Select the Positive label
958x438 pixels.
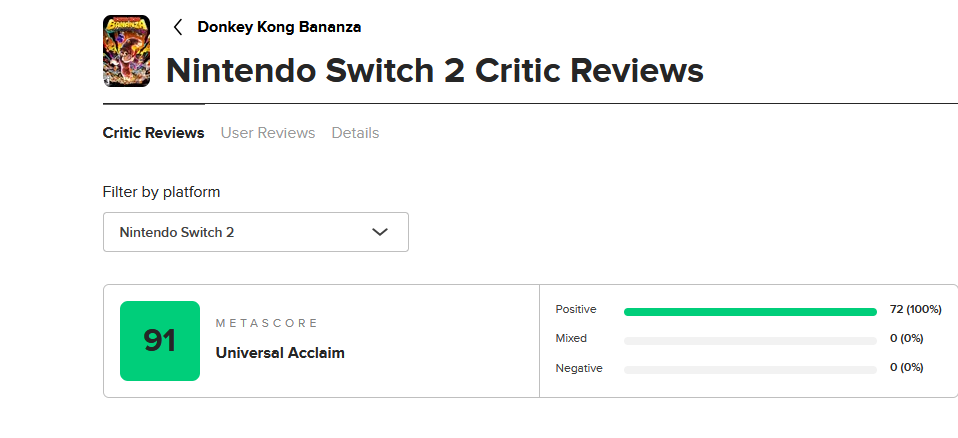(576, 310)
